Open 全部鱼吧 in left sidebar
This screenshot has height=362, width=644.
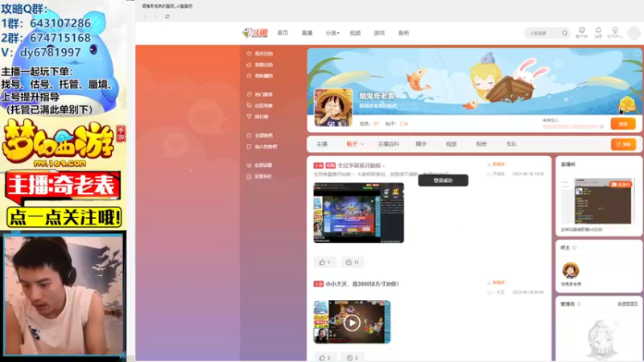(x=259, y=135)
